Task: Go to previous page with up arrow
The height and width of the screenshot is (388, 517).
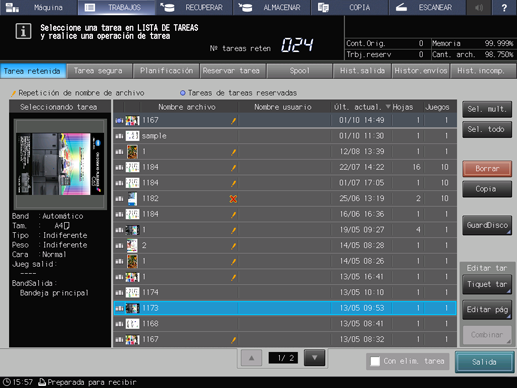Action: click(x=251, y=358)
